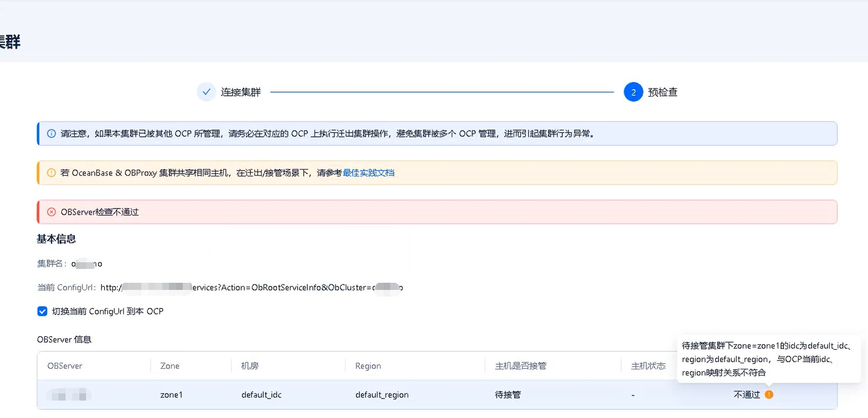
Task: Click the default_idc cell in the row
Action: click(x=261, y=395)
